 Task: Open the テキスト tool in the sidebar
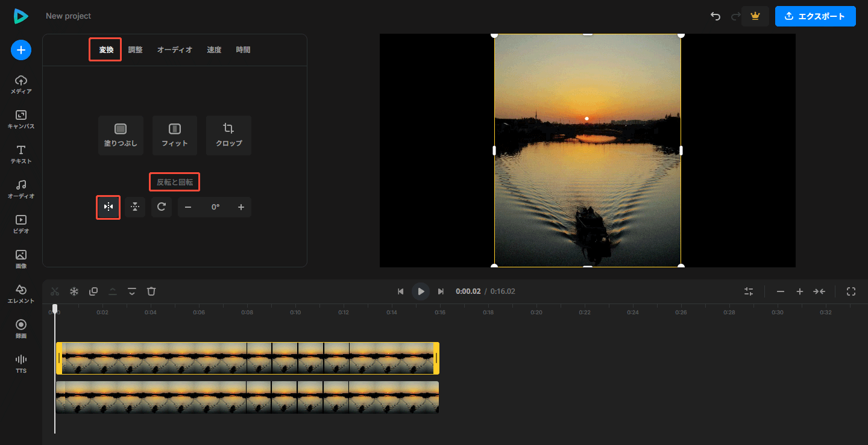[21, 155]
